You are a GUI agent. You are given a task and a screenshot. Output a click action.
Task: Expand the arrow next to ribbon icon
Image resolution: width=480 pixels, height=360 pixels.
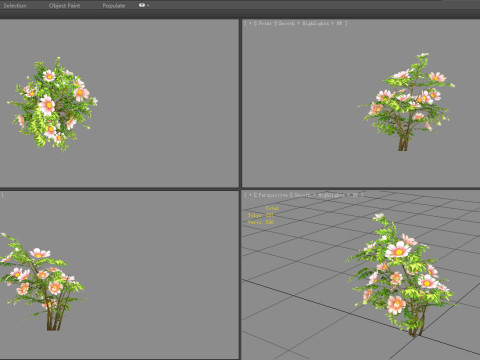148,6
